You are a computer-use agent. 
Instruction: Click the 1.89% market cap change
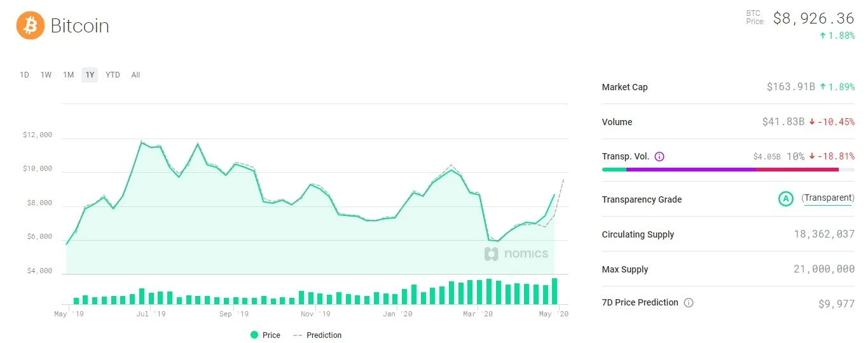[837, 87]
